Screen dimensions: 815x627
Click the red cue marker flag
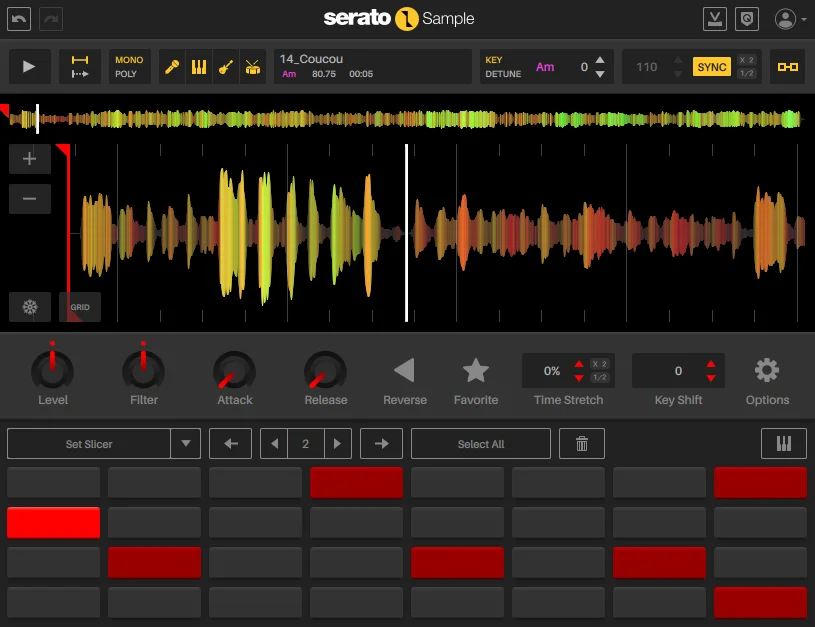click(63, 151)
